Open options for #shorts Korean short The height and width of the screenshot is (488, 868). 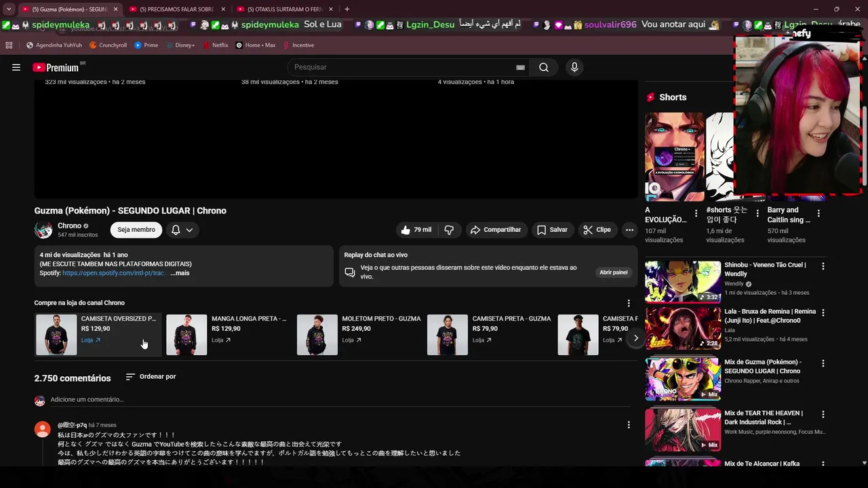point(757,213)
